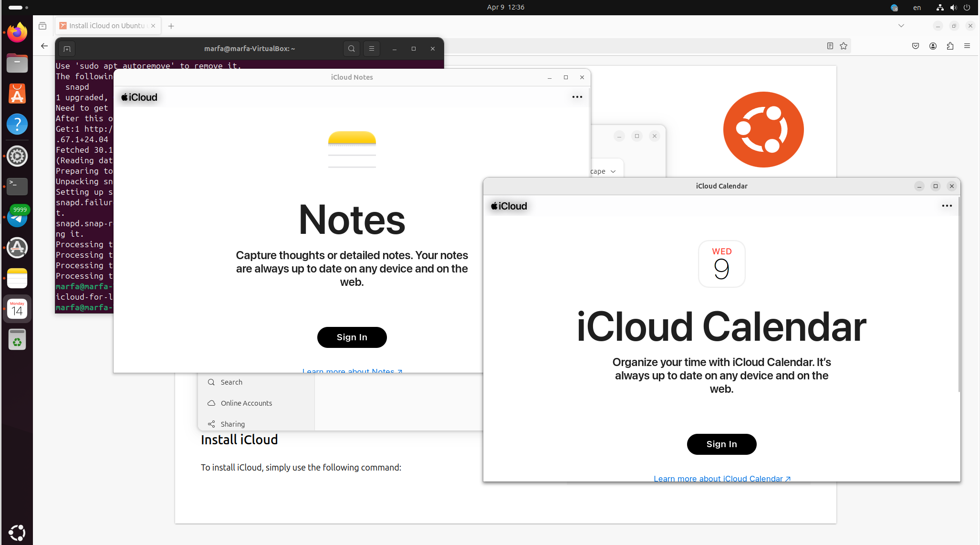Click Sign In on the iCloud Calendar window
980x545 pixels.
coord(721,444)
